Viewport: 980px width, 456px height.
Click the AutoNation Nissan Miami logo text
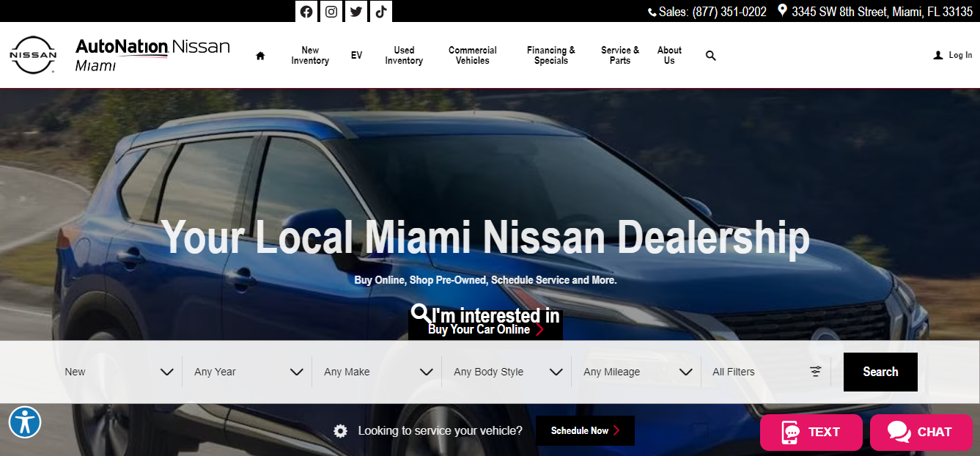pyautogui.click(x=152, y=55)
